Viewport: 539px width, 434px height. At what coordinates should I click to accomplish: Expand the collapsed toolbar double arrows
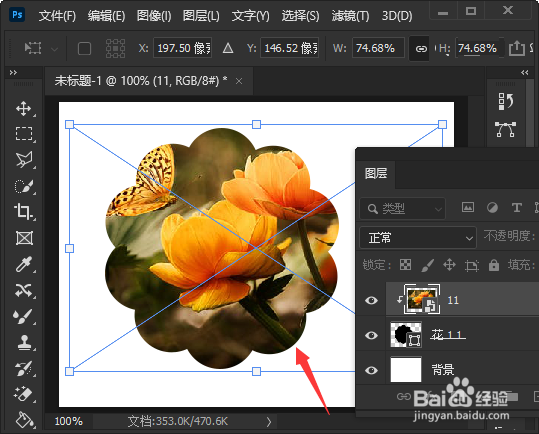tap(13, 72)
